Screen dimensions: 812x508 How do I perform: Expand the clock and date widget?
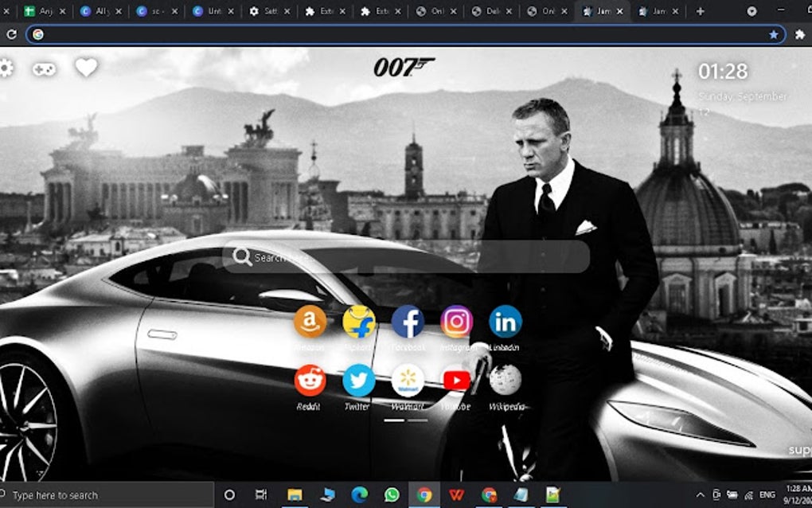tap(723, 70)
